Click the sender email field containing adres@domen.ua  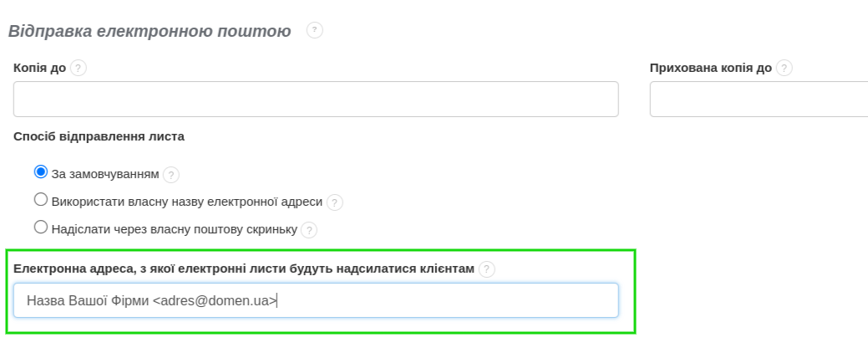pyautogui.click(x=316, y=300)
